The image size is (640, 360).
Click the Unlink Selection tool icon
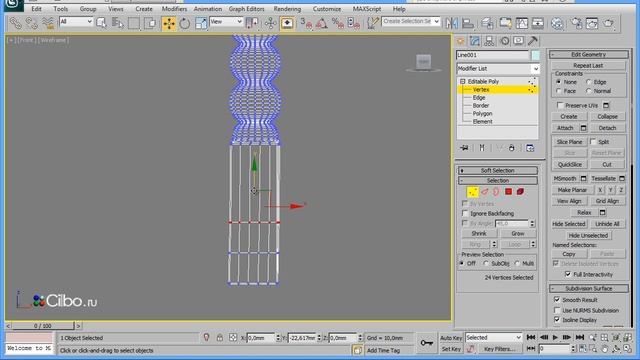31,23
